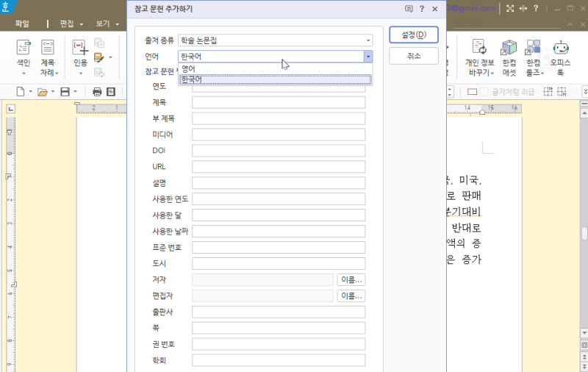Click the 개인 정보 바꾸기 icon
This screenshot has height=372, width=588.
pyautogui.click(x=479, y=48)
